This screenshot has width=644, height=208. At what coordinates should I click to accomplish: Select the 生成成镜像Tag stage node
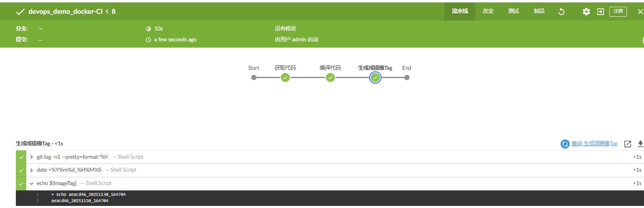click(375, 77)
